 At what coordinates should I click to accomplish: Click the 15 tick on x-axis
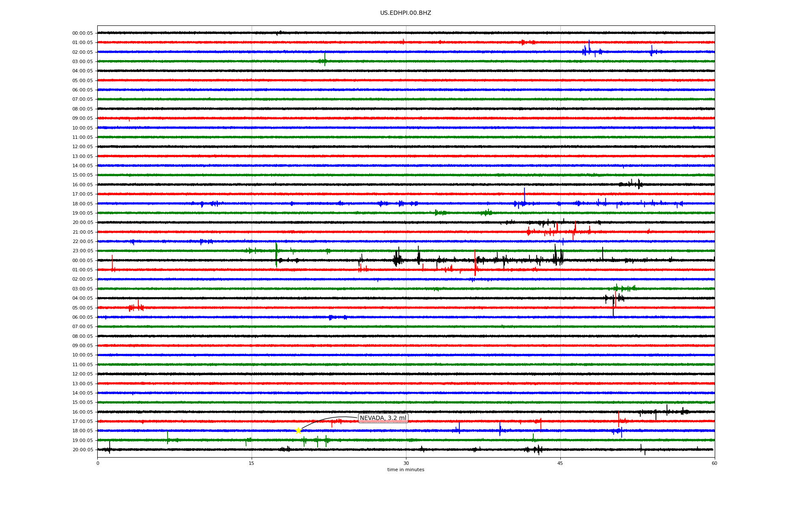(252, 463)
